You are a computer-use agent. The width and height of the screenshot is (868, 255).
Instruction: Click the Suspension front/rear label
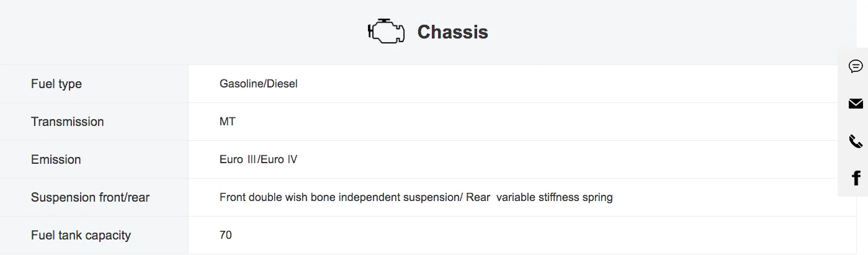point(91,197)
